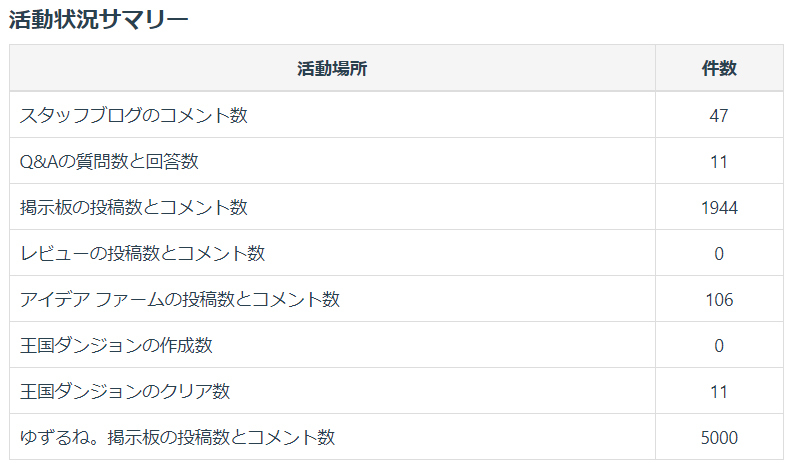The image size is (797, 474).
Task: Select the スタッフブログのコメント数 row label
Action: pos(133,115)
